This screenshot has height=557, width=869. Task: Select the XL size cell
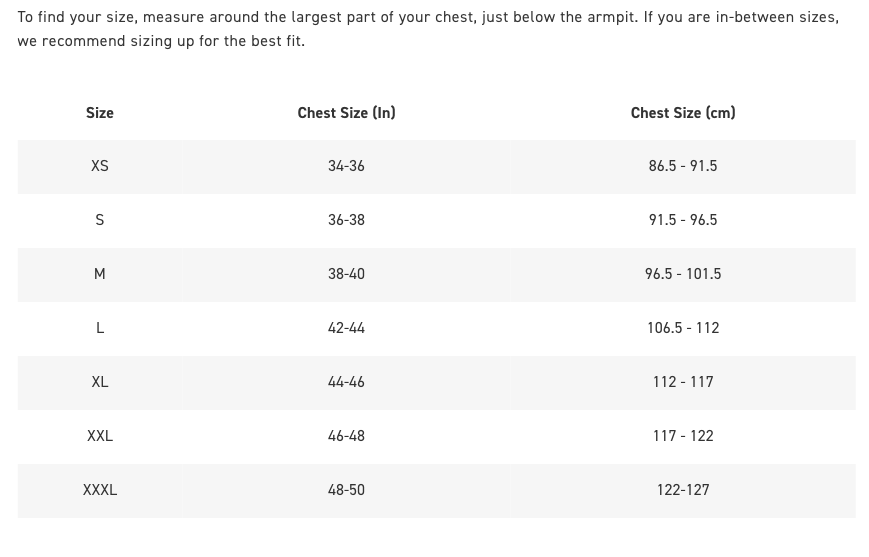100,382
